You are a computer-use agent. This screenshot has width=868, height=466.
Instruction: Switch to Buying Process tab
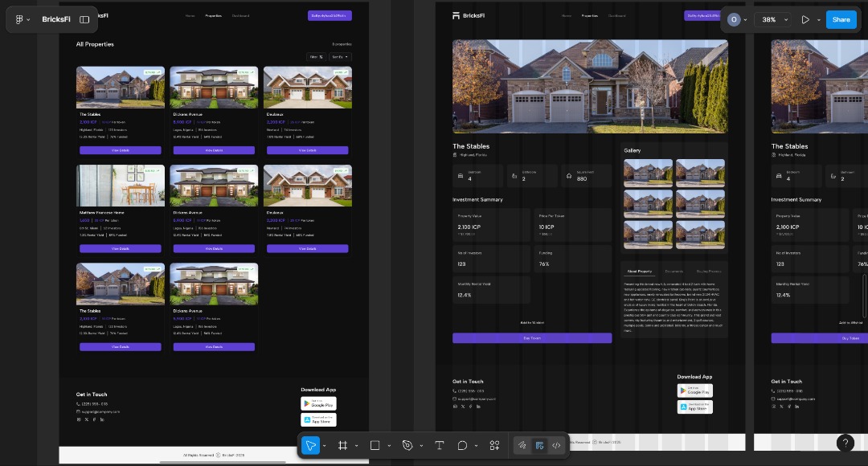point(709,272)
